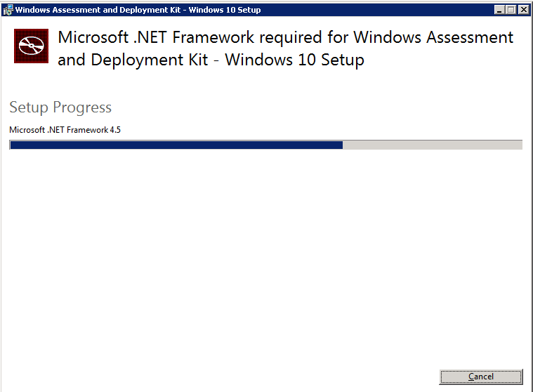Image resolution: width=533 pixels, height=392 pixels.
Task: Click the left start of the progress bar
Action: (12, 145)
